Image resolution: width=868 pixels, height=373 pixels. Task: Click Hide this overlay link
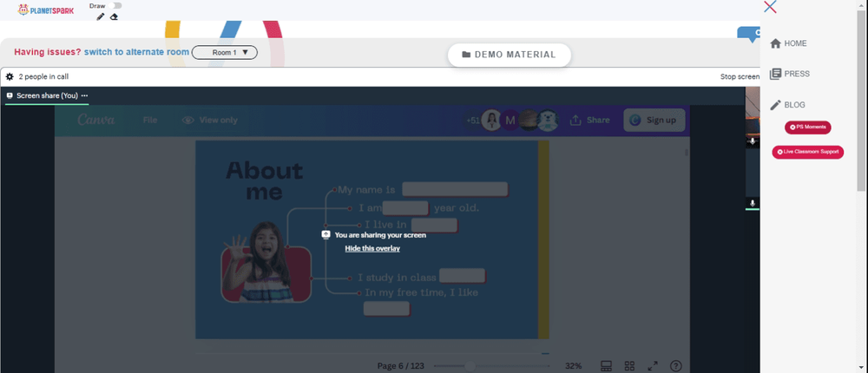tap(372, 248)
